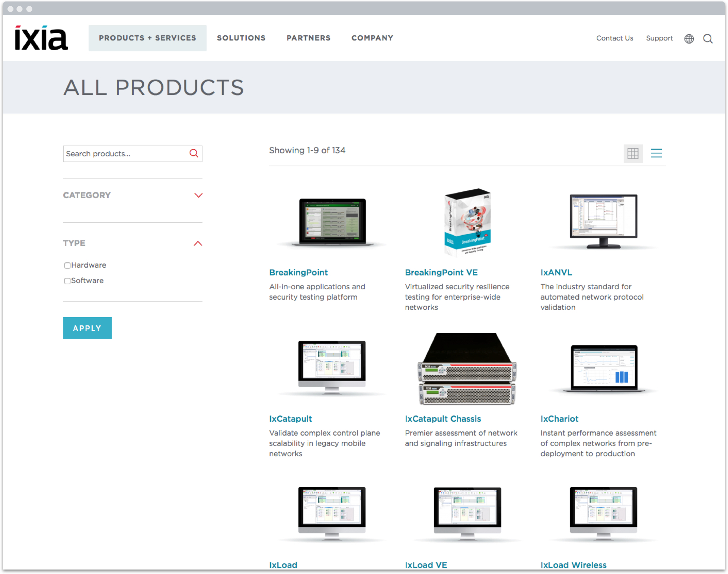Click the Category filter heading
728x574 pixels.
click(87, 195)
